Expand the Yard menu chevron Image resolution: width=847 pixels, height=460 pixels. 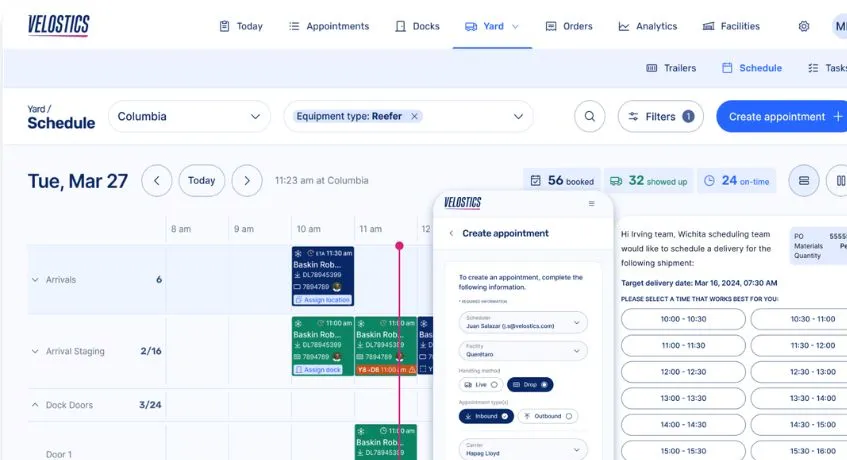(x=515, y=26)
